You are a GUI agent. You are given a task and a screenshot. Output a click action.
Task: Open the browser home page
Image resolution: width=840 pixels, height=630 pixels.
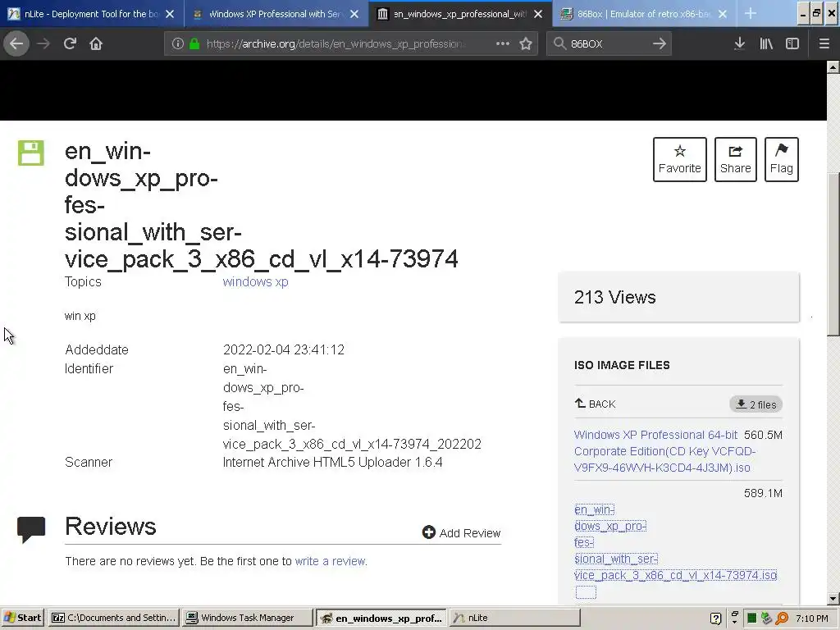coord(96,43)
